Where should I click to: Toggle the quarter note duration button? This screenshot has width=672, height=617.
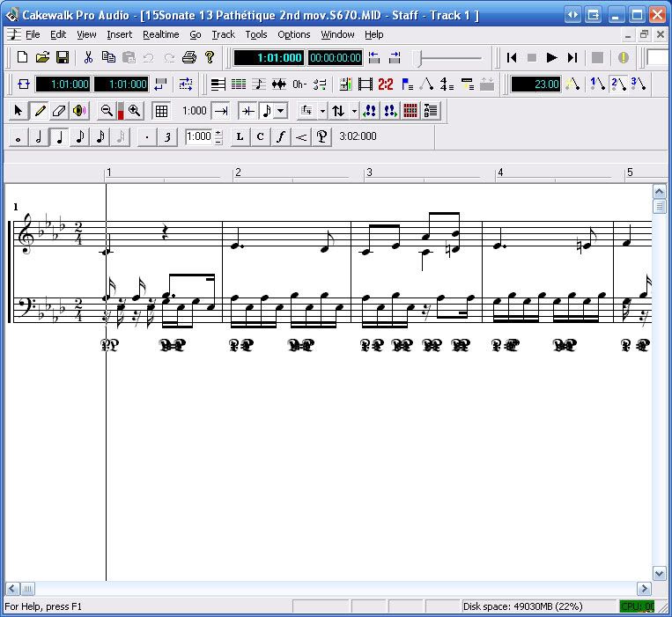point(58,137)
